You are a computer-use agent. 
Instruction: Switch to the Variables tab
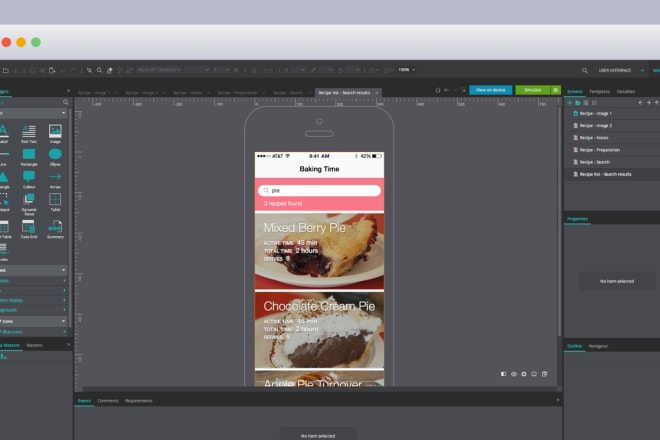626,91
